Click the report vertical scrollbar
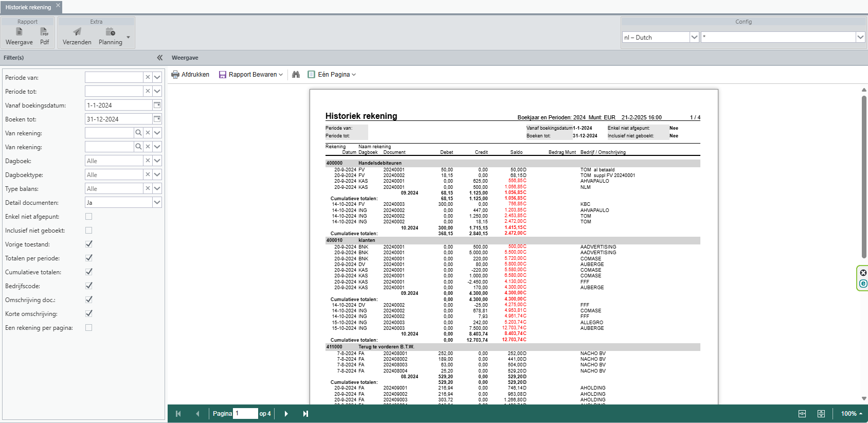The height and width of the screenshot is (423, 868). coord(864,177)
